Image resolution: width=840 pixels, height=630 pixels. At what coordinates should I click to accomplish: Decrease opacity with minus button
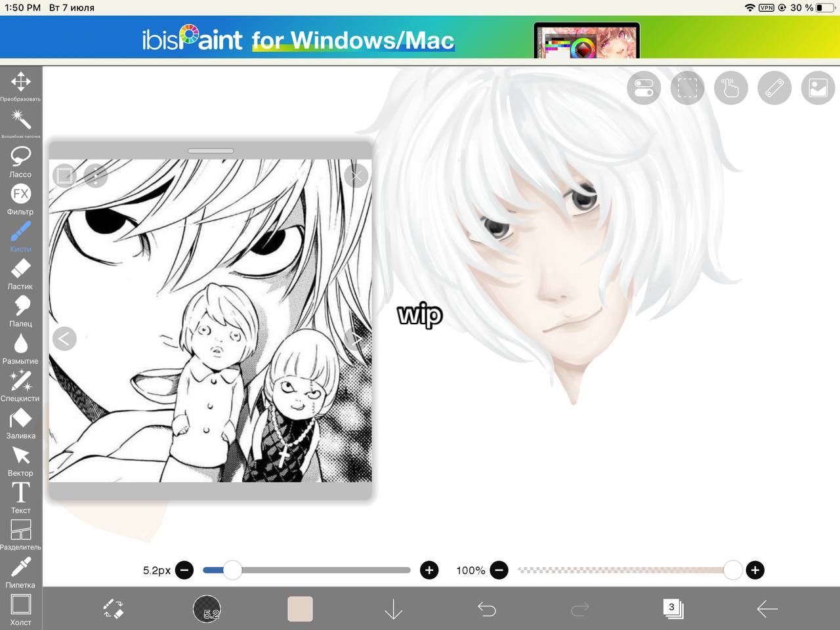pyautogui.click(x=499, y=570)
